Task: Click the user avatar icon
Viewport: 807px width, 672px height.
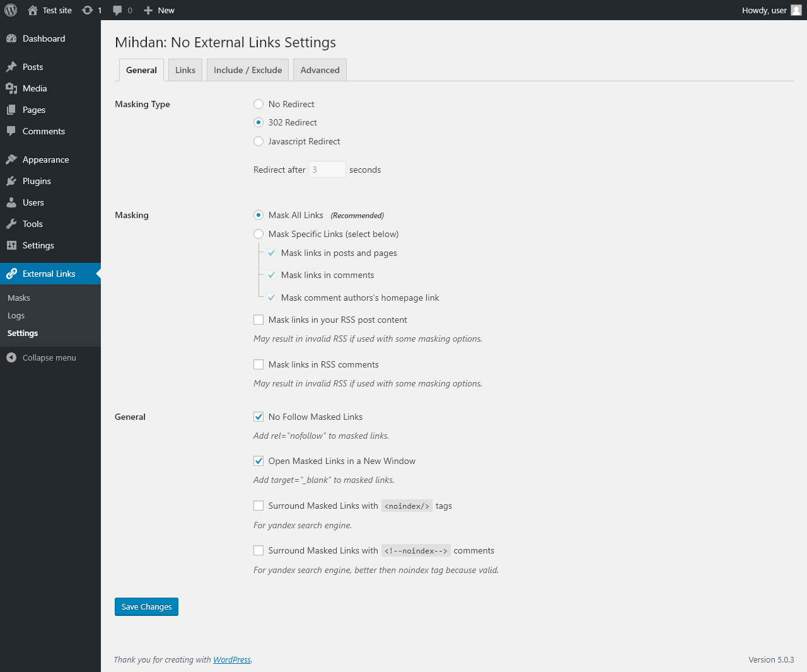Action: (x=796, y=10)
